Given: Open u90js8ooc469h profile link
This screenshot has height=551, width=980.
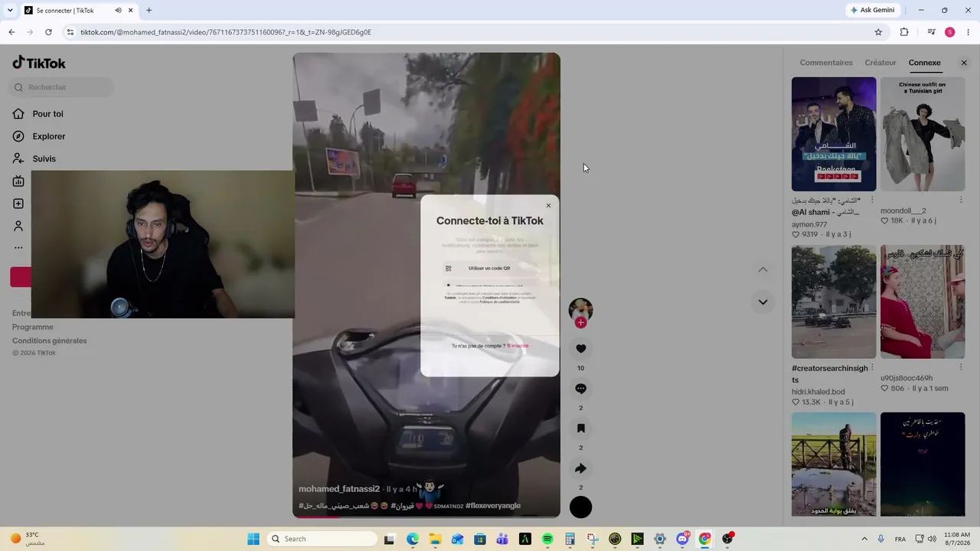Looking at the screenshot, I should pos(906,378).
